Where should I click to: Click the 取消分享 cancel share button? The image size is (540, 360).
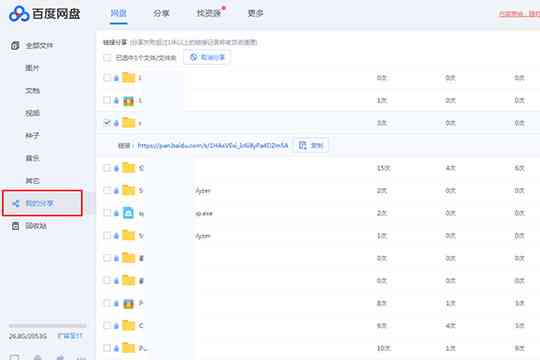point(207,57)
